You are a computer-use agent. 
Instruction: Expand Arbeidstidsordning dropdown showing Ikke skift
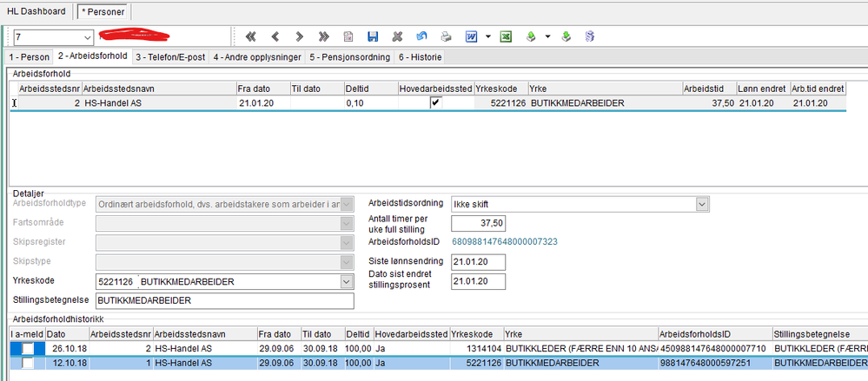click(703, 204)
